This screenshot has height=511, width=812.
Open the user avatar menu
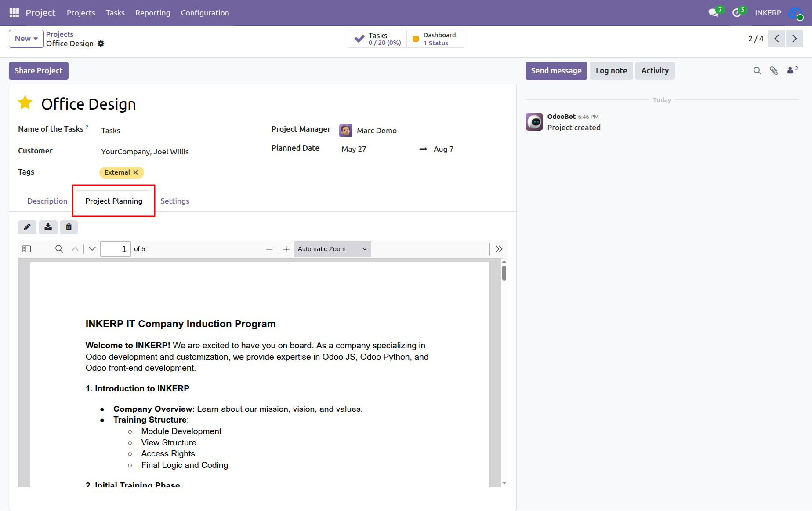coord(796,13)
